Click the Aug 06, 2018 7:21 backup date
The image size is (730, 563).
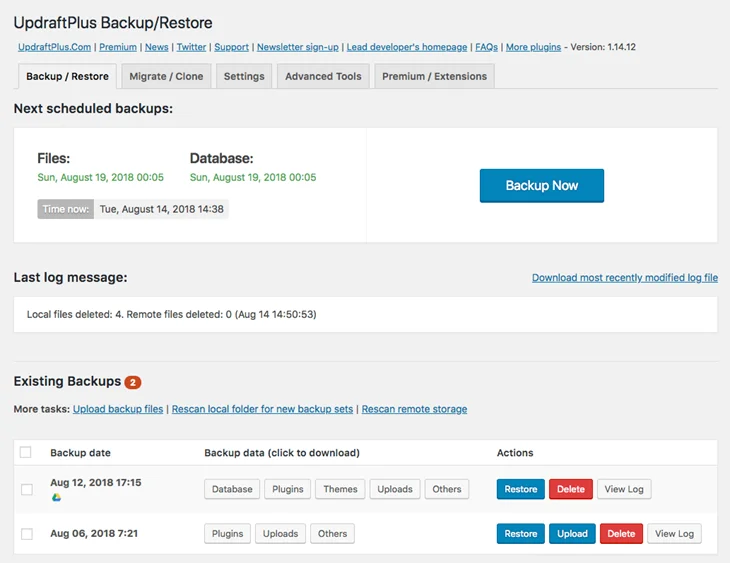94,534
